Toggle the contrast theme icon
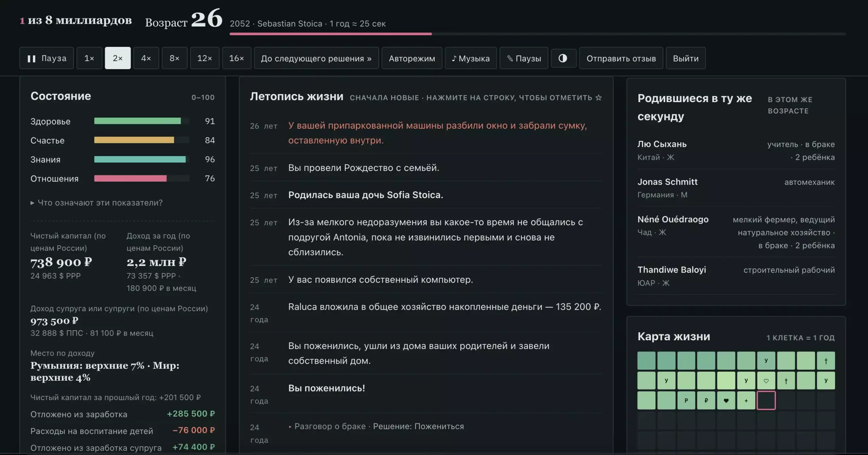 (564, 58)
